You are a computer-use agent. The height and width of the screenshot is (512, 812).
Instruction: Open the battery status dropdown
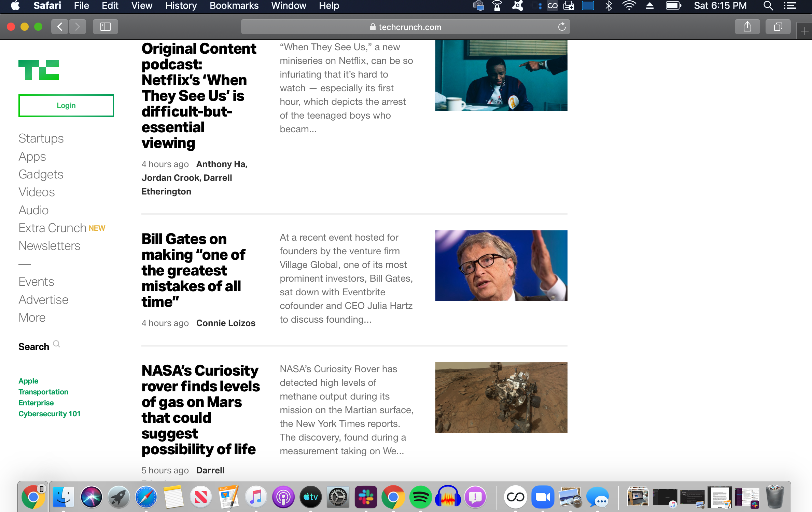(673, 6)
